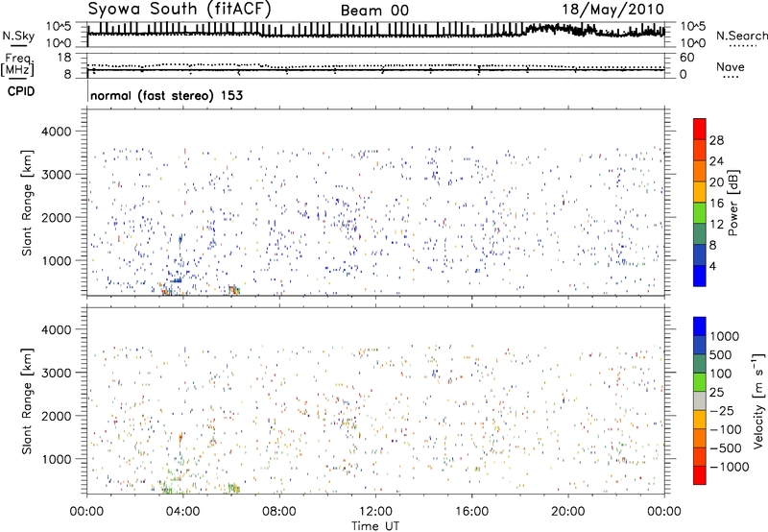Click the bright blue bottom swatch of the power colorbar
The height and width of the screenshot is (532, 768).
pyautogui.click(x=700, y=276)
